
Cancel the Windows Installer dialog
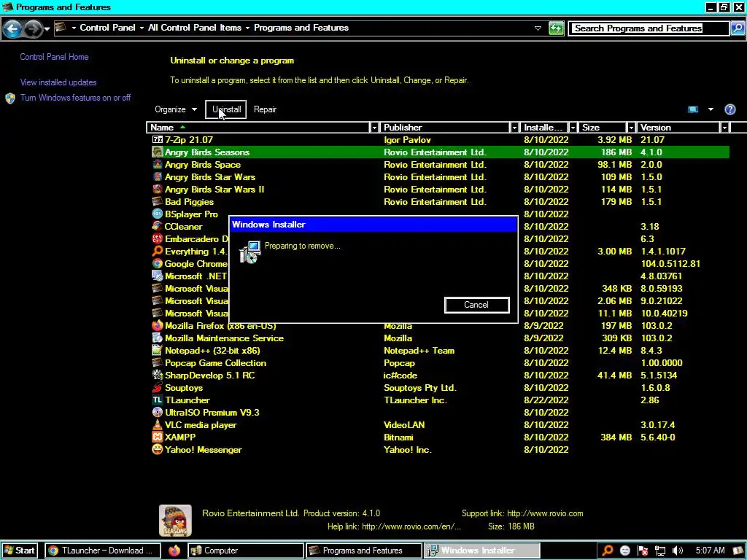click(x=476, y=305)
